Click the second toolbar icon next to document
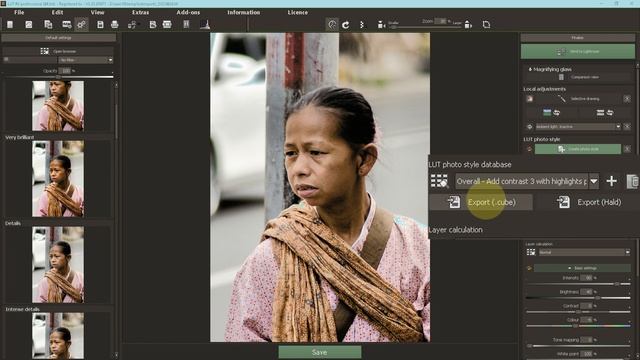Image resolution: width=640 pixels, height=360 pixels. coord(29,24)
